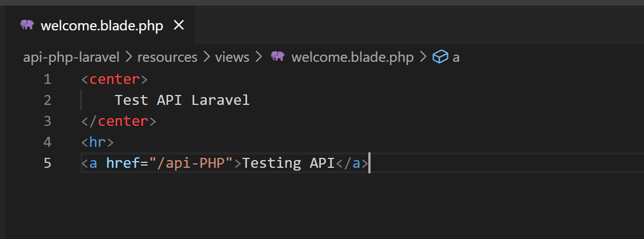
Task: Click line number 3 in the gutter
Action: pyautogui.click(x=47, y=121)
